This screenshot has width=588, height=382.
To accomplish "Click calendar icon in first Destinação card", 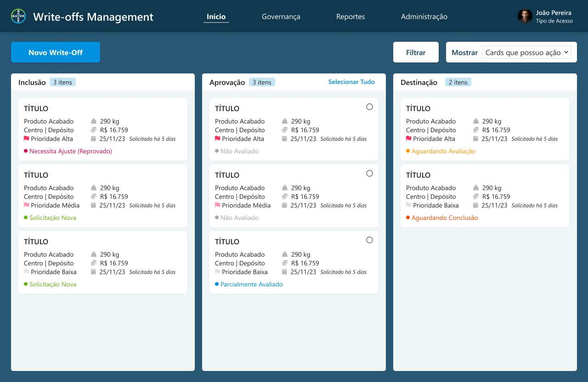I will click(x=476, y=139).
